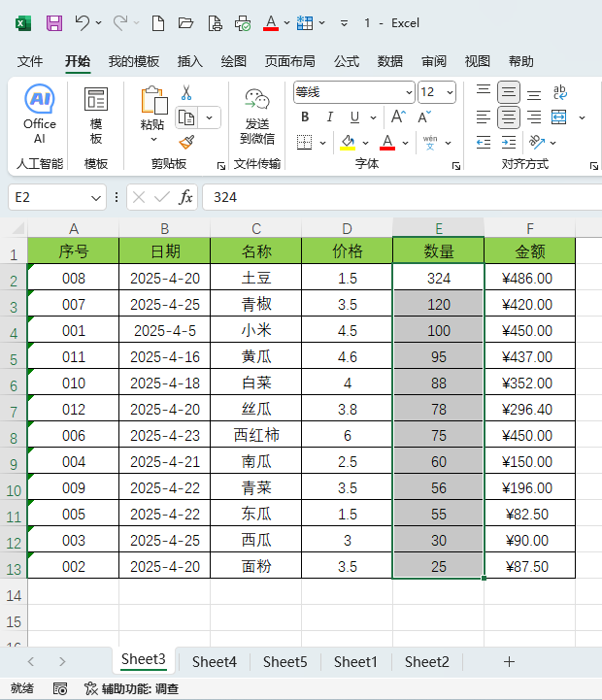Toggle Underline formatting
The height and width of the screenshot is (700, 602).
354,117
